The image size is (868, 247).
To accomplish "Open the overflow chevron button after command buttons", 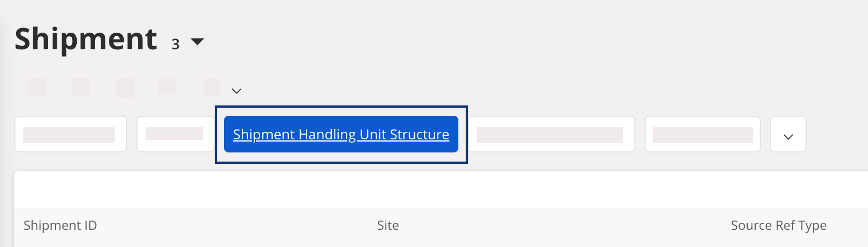I will (788, 135).
